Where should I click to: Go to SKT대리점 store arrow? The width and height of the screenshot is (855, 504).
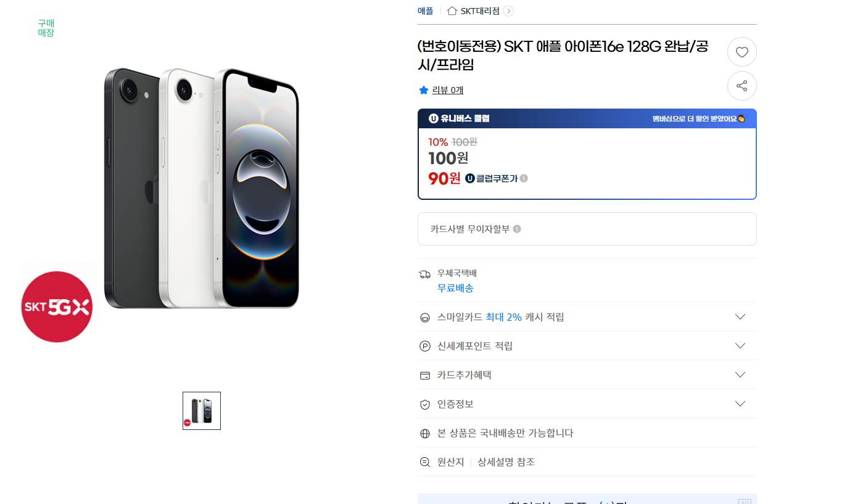point(508,11)
